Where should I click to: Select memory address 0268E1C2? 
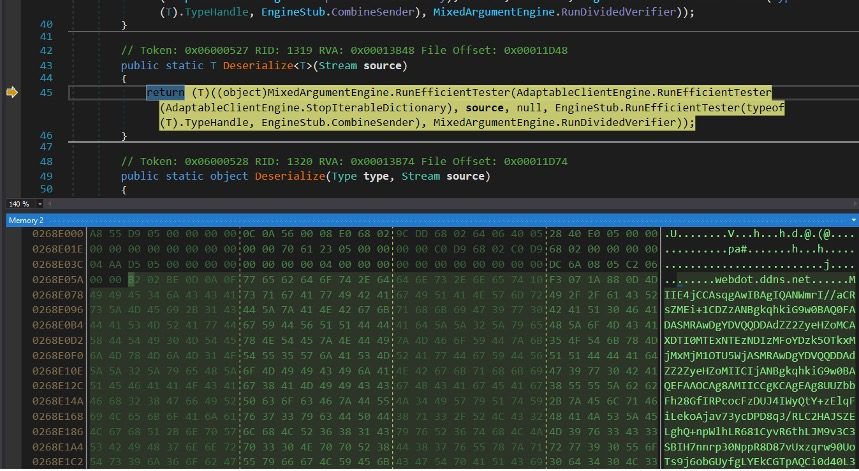58,462
